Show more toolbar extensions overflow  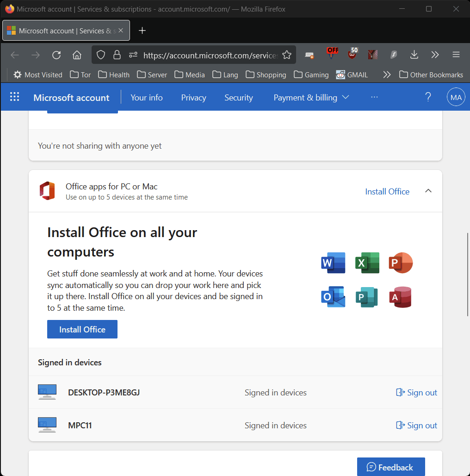(435, 55)
